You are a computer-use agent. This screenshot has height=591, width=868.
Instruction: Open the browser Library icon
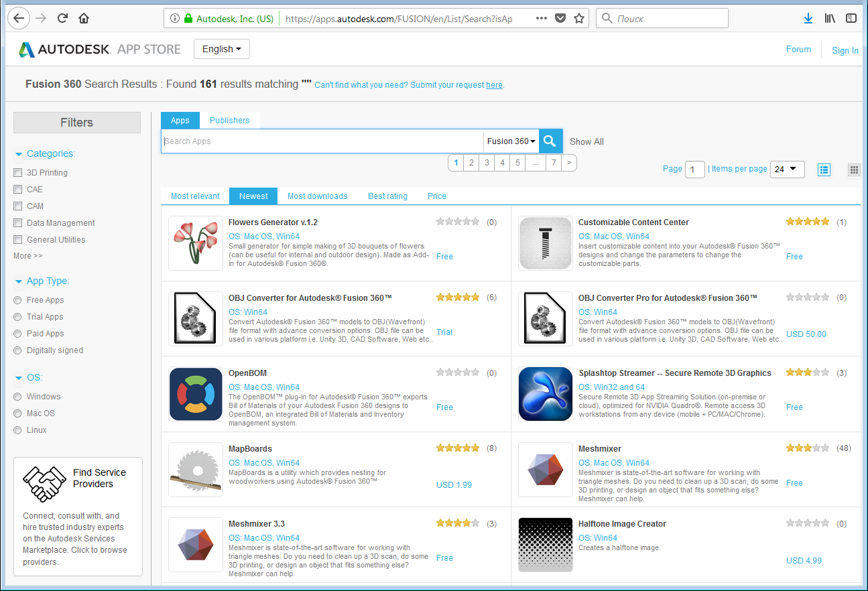coord(830,18)
